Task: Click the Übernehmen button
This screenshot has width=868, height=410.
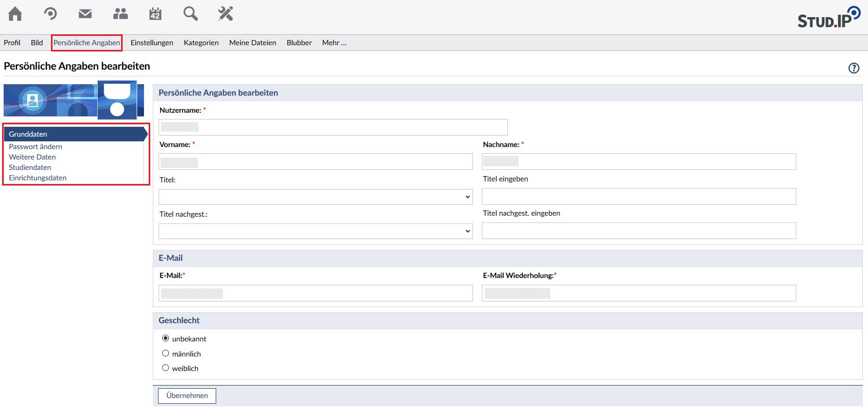Action: 187,395
